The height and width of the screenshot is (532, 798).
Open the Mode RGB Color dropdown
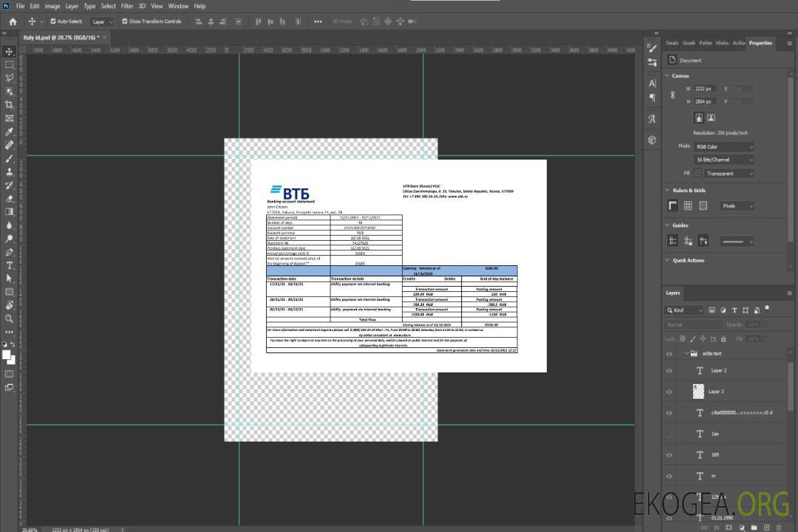[723, 146]
